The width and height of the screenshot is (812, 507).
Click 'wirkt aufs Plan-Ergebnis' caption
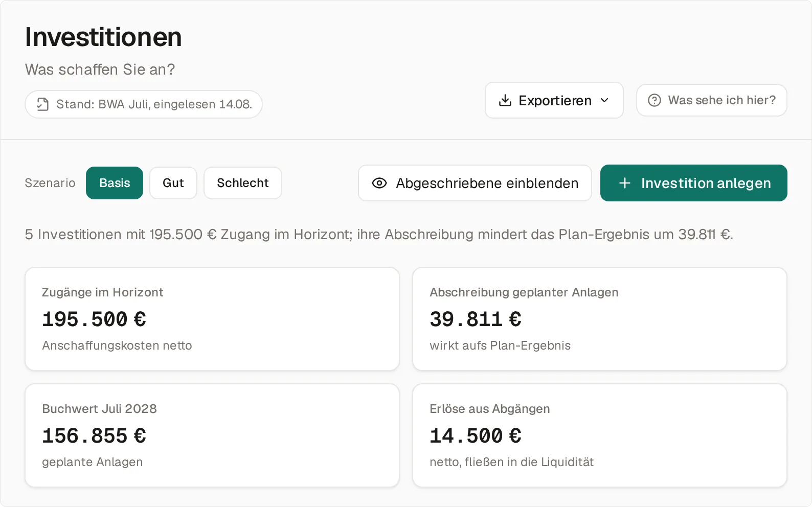[x=500, y=345]
